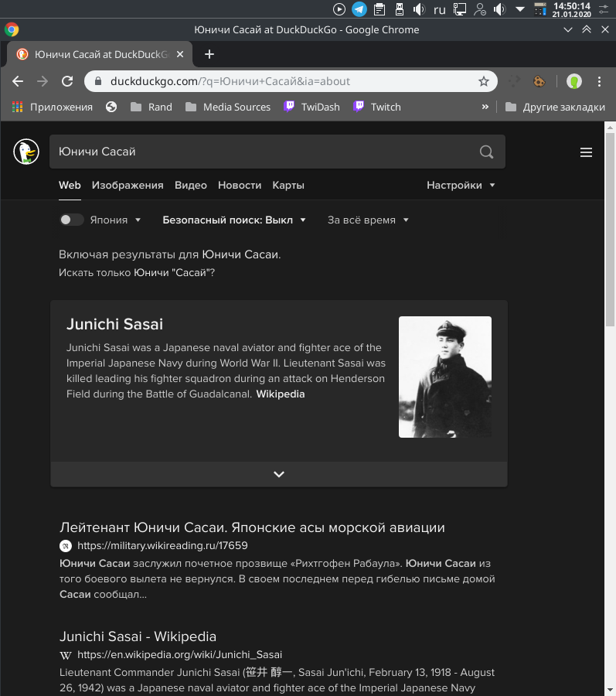
Task: Click Искать только Юничи "Сасай" link
Action: pos(137,272)
